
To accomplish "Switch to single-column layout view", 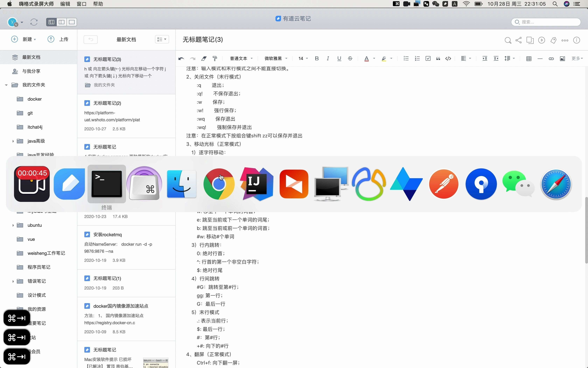I will coord(72,22).
